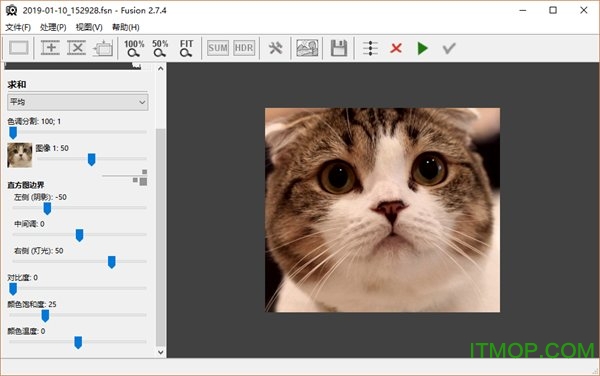Click the blank frame toolbar icon
The image size is (600, 376).
click(18, 48)
